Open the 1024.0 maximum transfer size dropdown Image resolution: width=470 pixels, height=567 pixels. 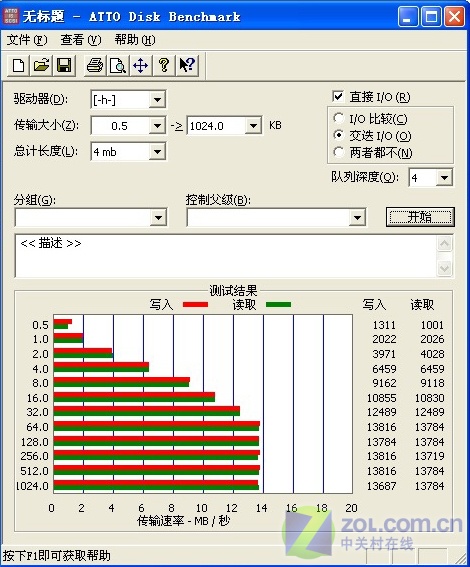pyautogui.click(x=253, y=126)
